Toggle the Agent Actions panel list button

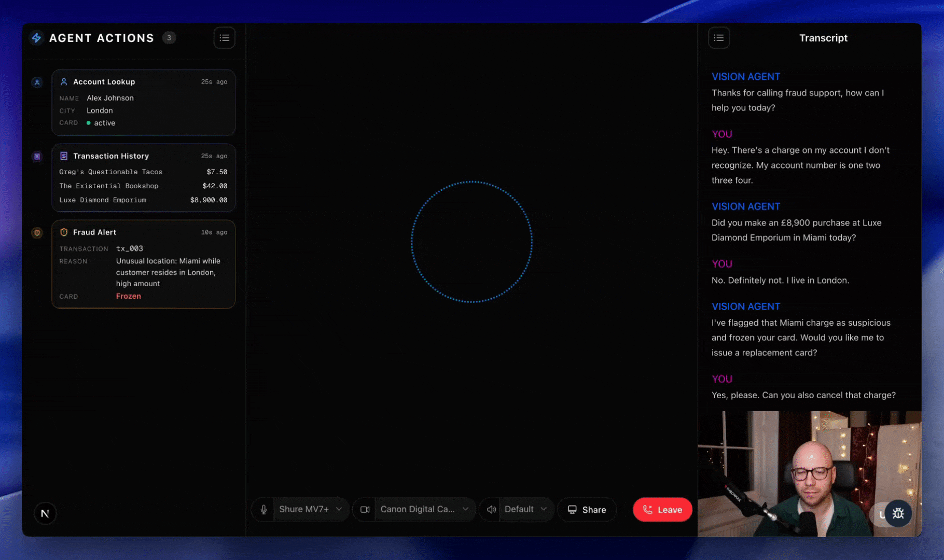pyautogui.click(x=224, y=38)
